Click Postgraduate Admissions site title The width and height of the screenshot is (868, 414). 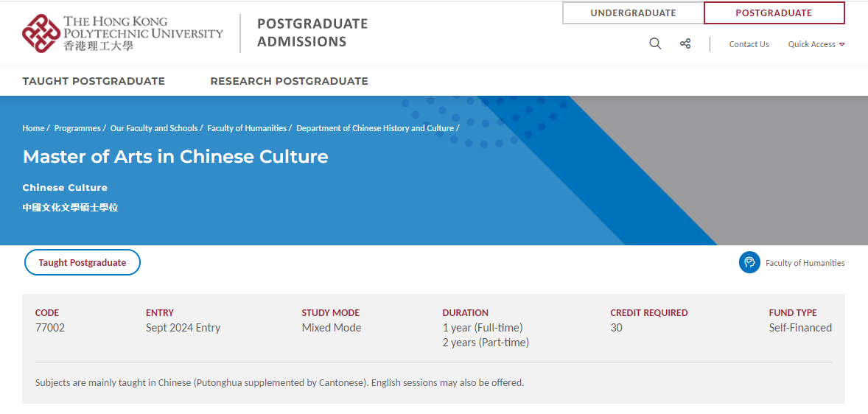312,32
